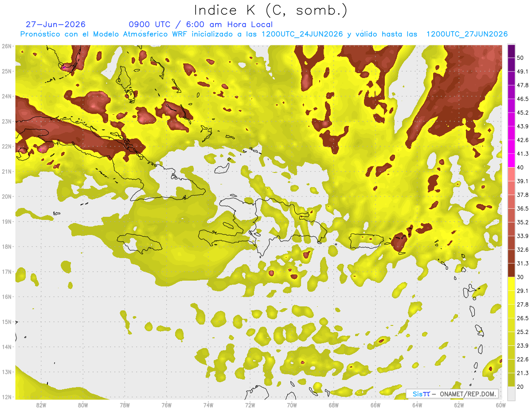Screen dimensions: 532x411
Task: Click the "12N" latitude label
Action: pyautogui.click(x=6, y=397)
